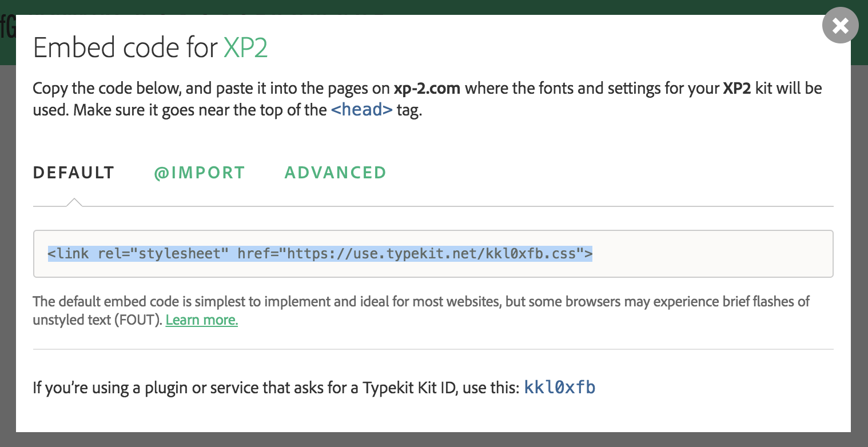This screenshot has height=447, width=868.
Task: Click the Kit ID kkl0xfb text
Action: (x=560, y=388)
